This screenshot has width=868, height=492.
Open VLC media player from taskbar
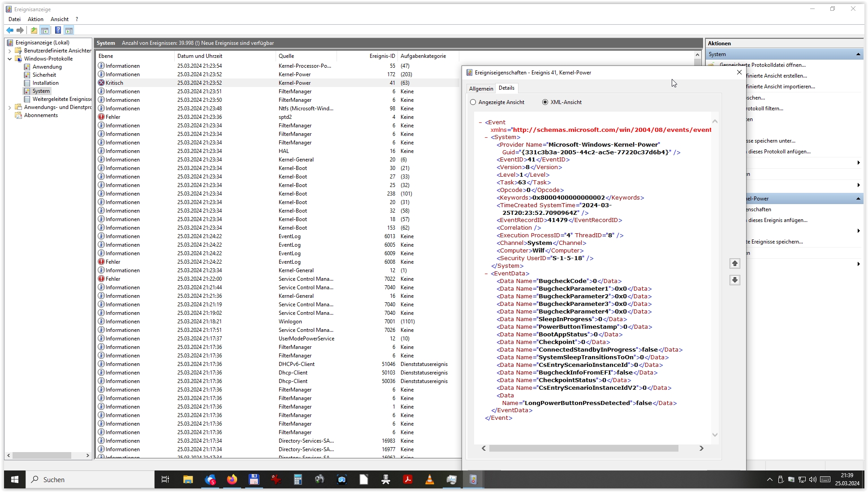coord(429,479)
